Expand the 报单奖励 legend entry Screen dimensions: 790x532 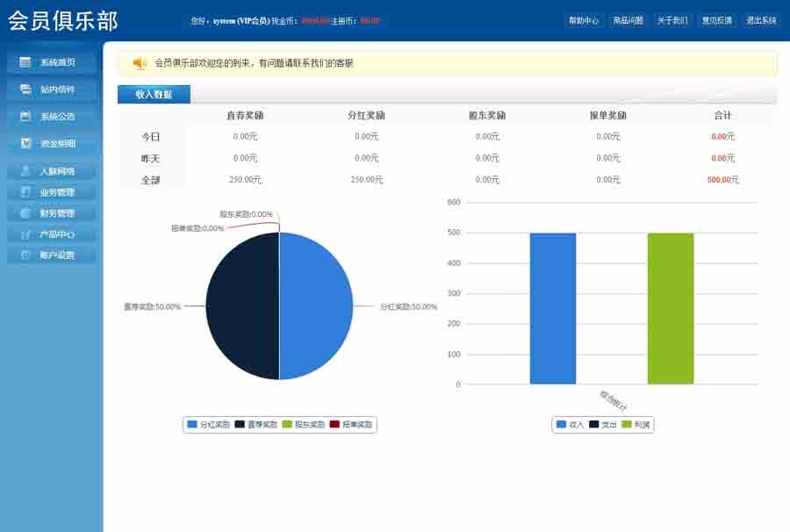[347, 424]
